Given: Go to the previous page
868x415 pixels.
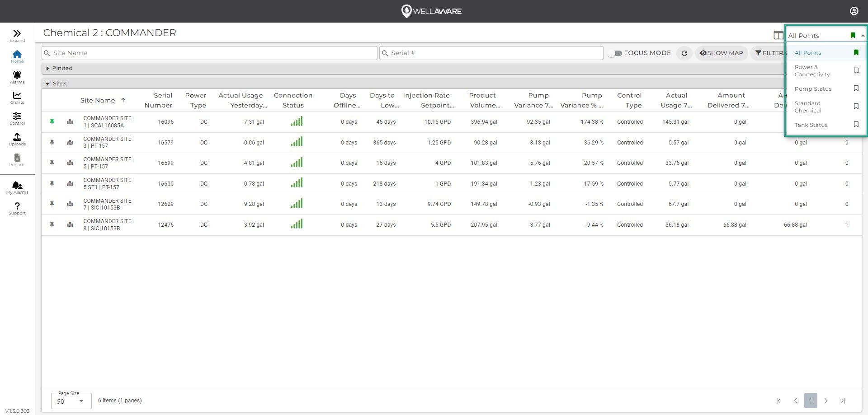Looking at the screenshot, I should tap(795, 401).
